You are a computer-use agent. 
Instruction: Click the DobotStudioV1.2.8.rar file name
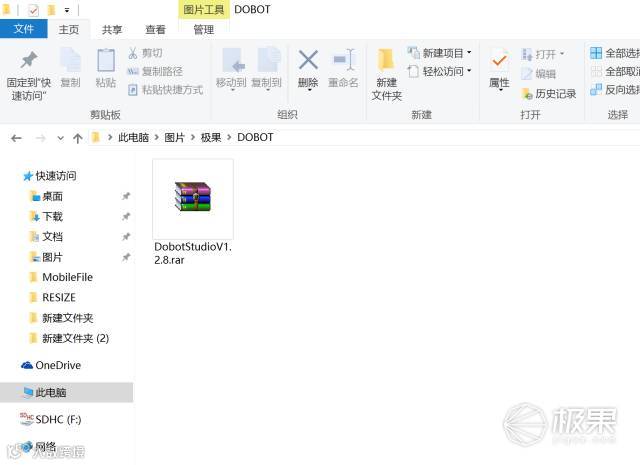[x=193, y=253]
